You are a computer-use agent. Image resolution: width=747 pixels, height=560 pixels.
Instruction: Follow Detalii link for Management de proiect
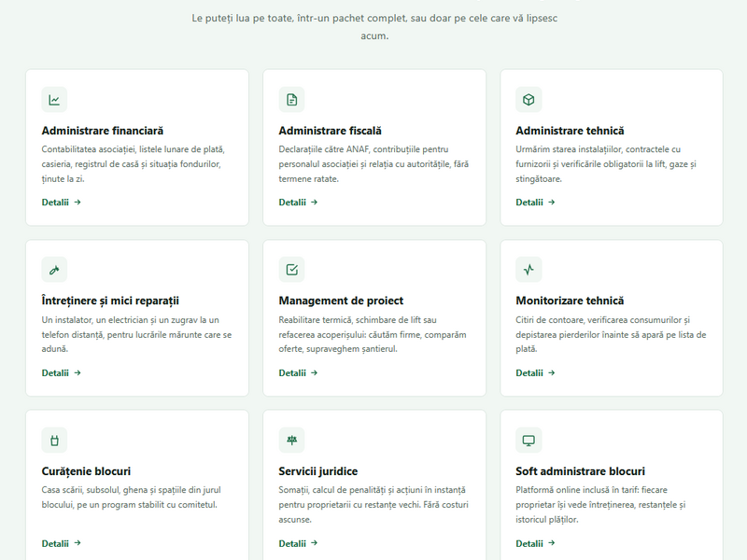point(298,372)
